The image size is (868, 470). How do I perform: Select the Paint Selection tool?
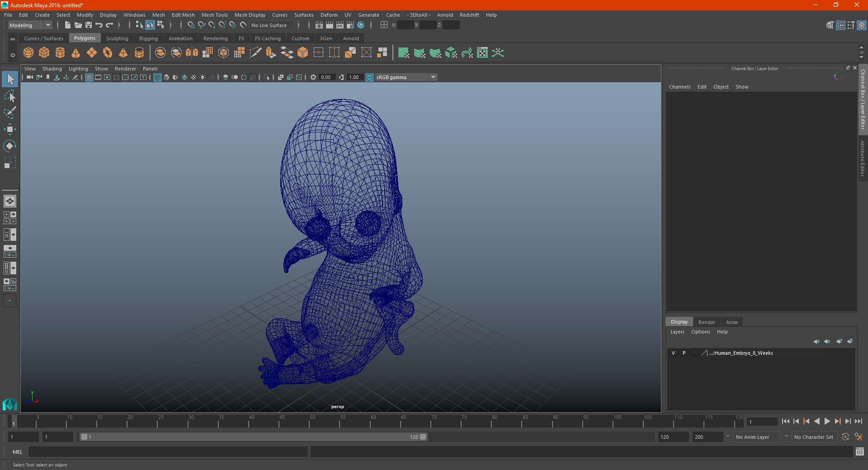click(x=9, y=113)
